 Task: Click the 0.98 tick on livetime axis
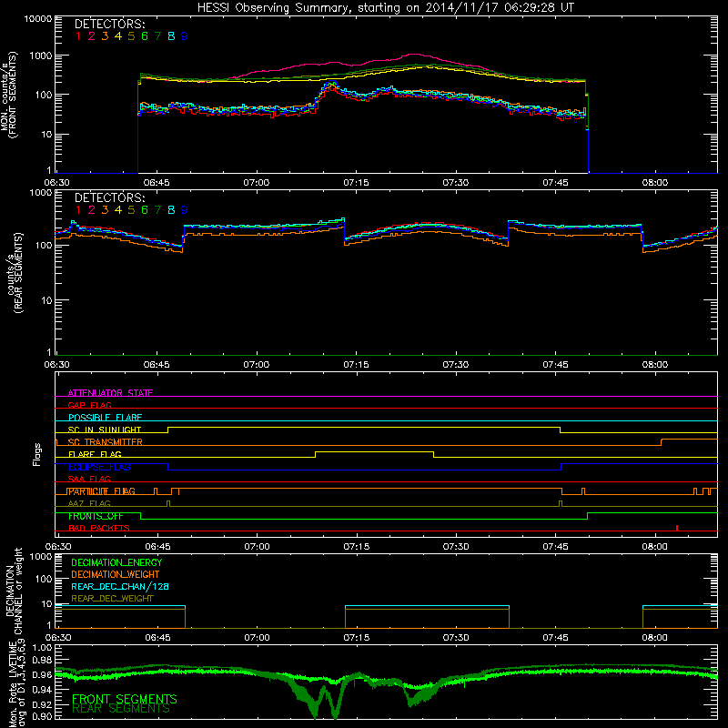click(42, 661)
